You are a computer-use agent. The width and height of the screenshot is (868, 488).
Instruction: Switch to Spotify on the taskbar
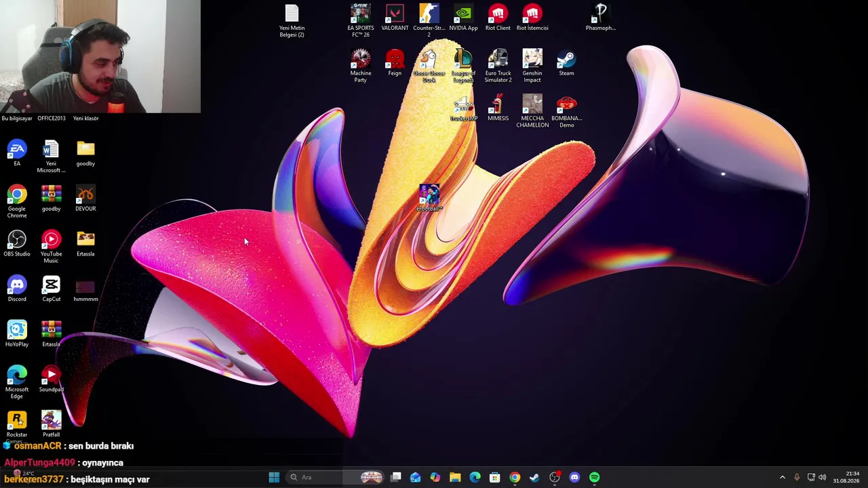(x=595, y=477)
